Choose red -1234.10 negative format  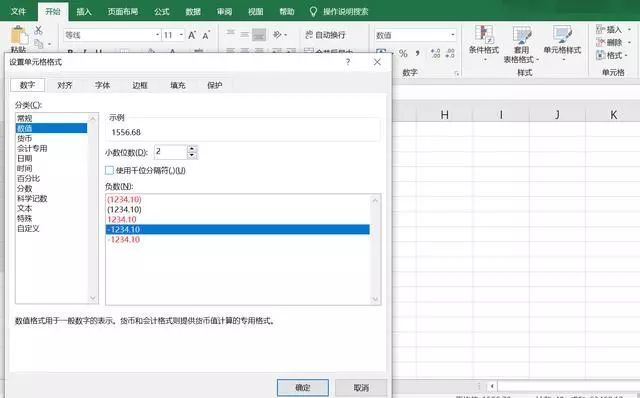point(238,240)
